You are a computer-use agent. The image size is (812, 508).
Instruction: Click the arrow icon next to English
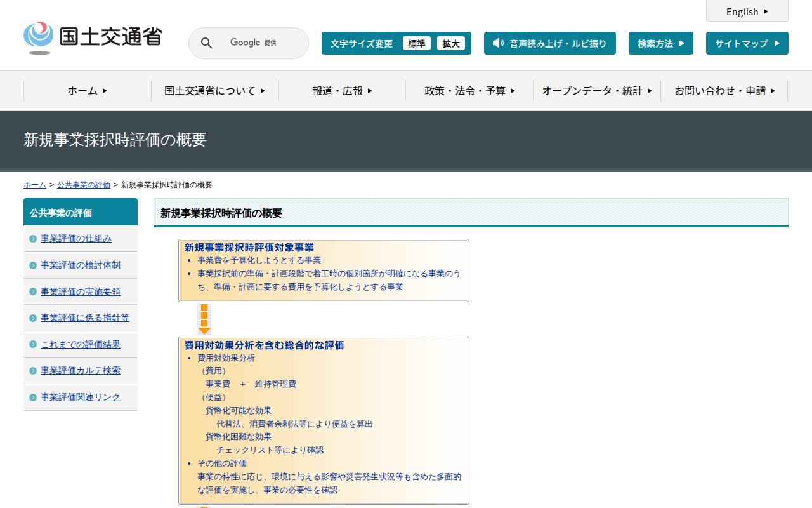pyautogui.click(x=766, y=11)
